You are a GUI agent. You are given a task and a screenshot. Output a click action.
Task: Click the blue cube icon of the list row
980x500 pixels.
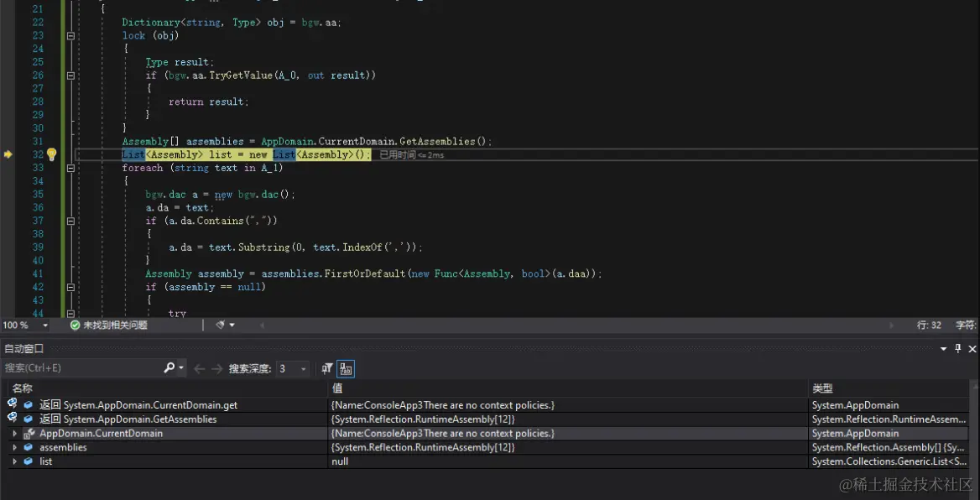click(x=29, y=461)
